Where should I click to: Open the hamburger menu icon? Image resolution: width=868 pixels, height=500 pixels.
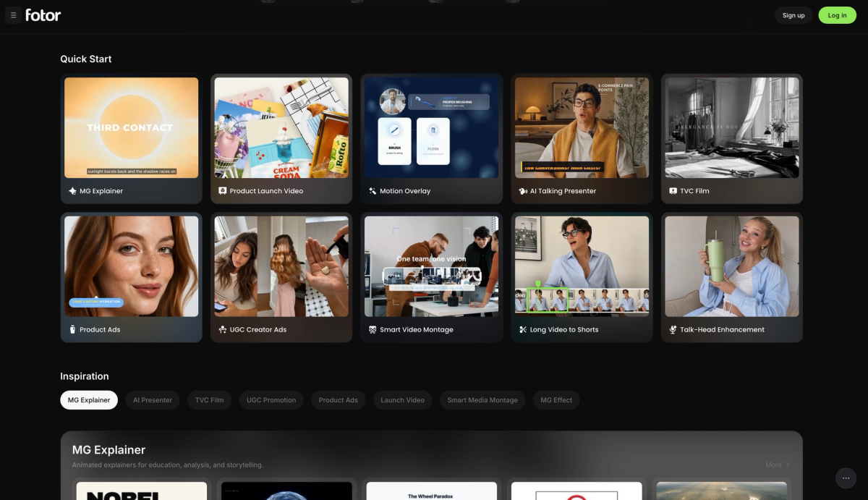click(14, 15)
